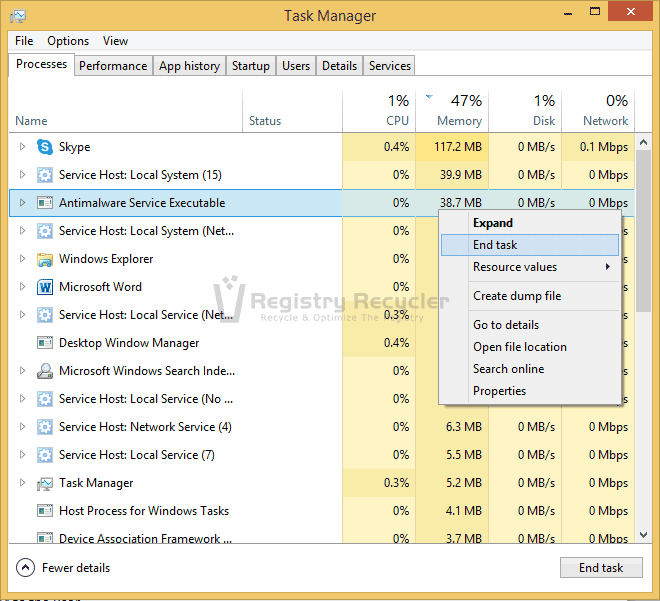This screenshot has height=601, width=660.
Task: Expand the Antimalware Service Executable row
Action: coord(22,202)
